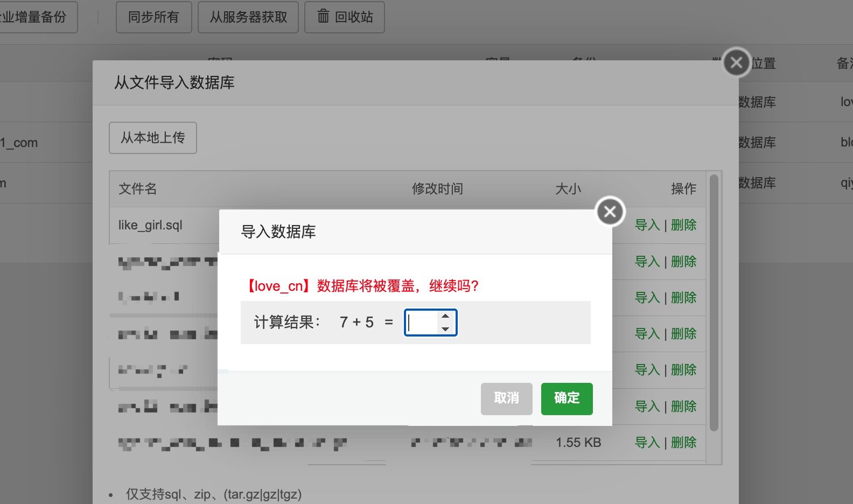Viewport: 853px width, 504px height.
Task: Focus the 计算结果 answer input field
Action: 423,323
